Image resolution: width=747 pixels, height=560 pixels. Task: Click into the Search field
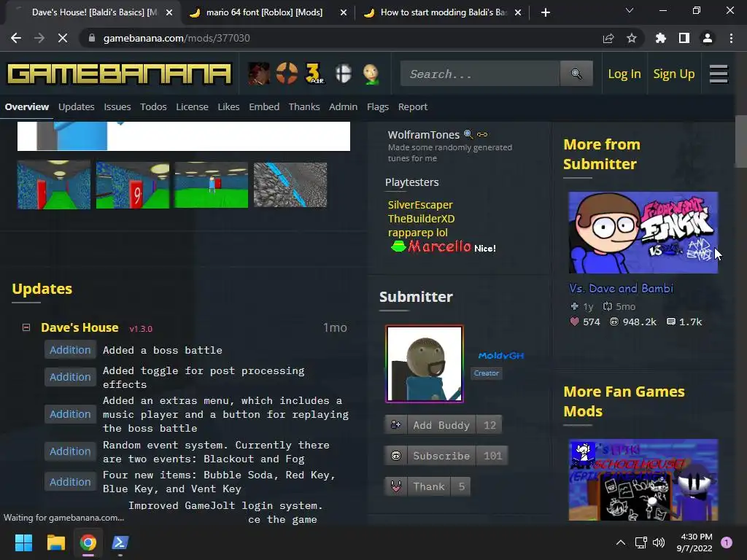click(x=480, y=74)
